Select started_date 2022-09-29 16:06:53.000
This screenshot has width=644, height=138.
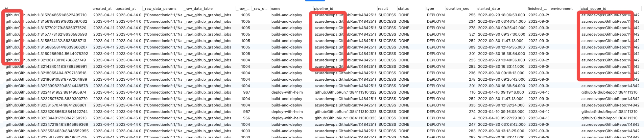point(501,15)
